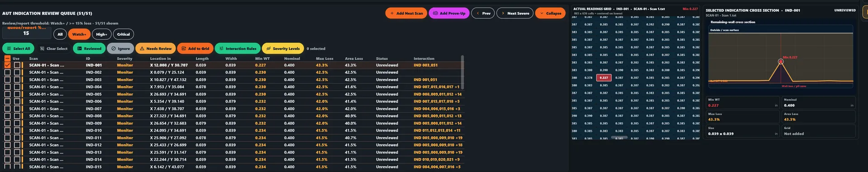Click the clear-selection icon on Clear Select

pyautogui.click(x=42, y=48)
